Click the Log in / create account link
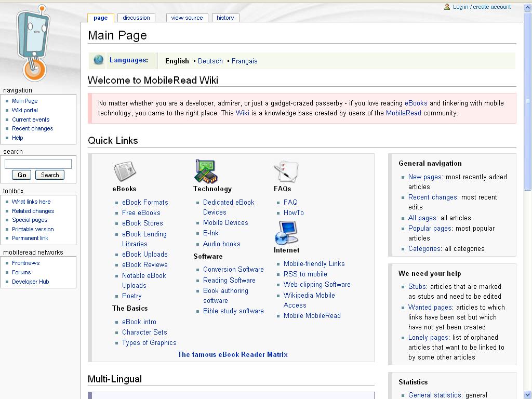The width and height of the screenshot is (532, 399). (x=482, y=7)
